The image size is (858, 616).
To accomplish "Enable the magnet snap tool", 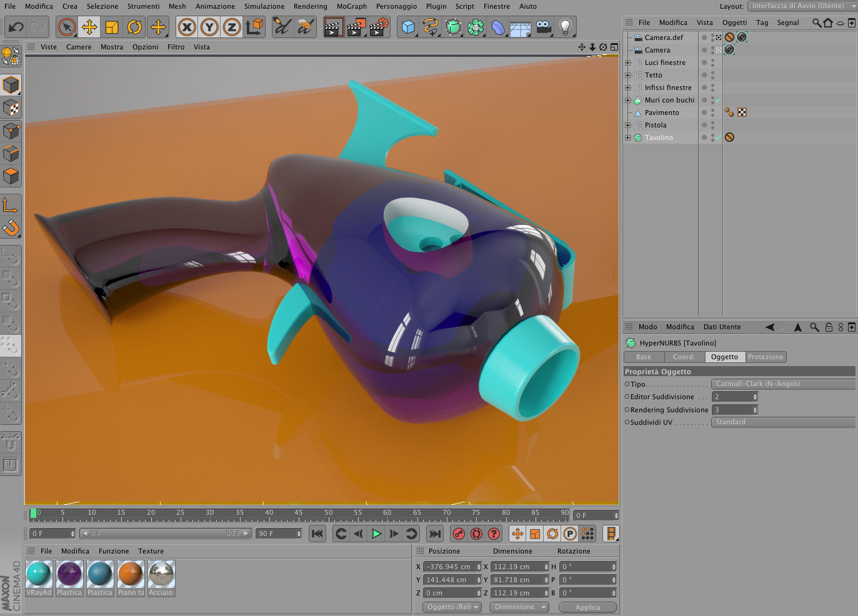I will [x=11, y=228].
